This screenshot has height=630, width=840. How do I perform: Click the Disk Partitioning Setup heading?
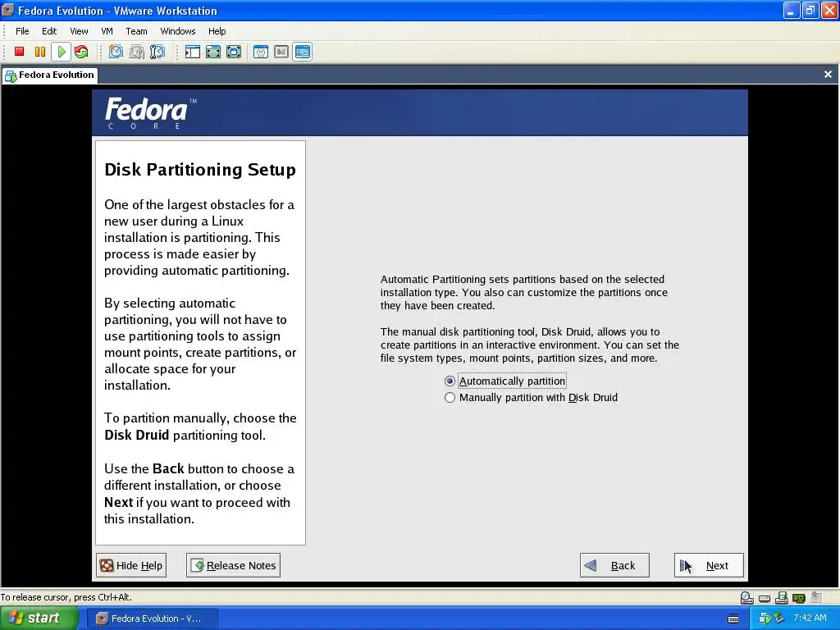(200, 170)
